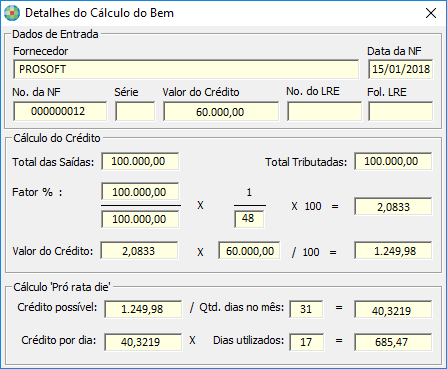Screen dimensions: 447x369
Task: Select the Total das Saídas value field
Action: (x=140, y=161)
